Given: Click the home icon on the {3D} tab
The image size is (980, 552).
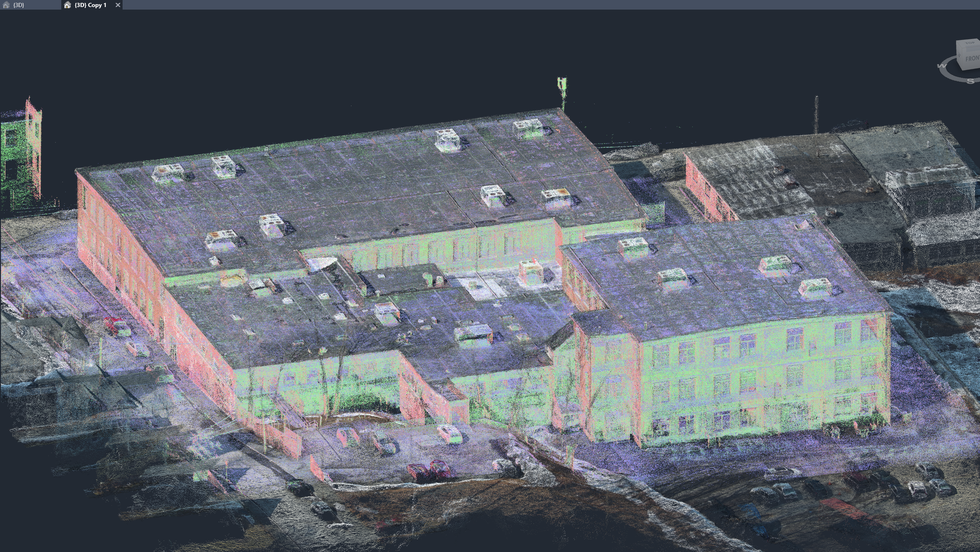Looking at the screenshot, I should 5,5.
